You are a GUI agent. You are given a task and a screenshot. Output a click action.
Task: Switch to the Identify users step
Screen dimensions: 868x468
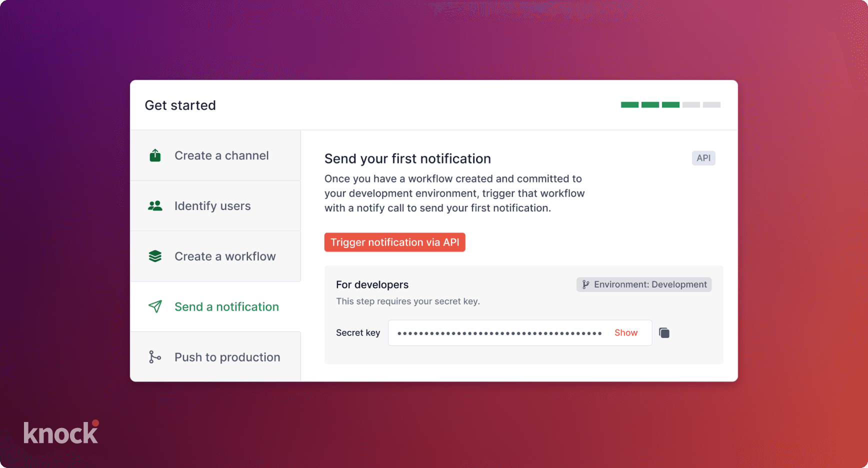tap(212, 206)
